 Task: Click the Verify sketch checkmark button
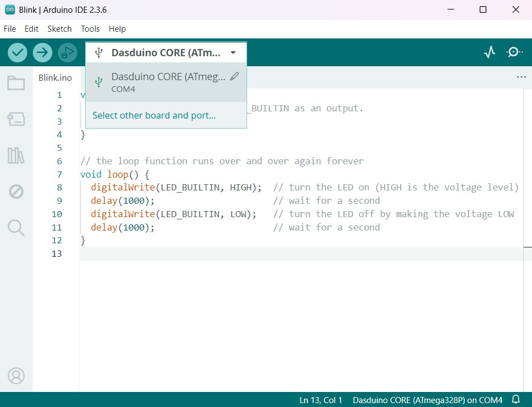[x=18, y=52]
